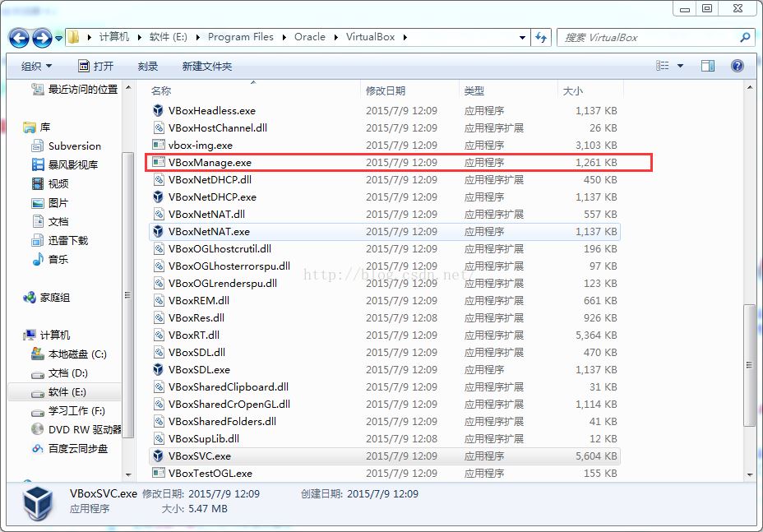763x532 pixels.
Task: Click the VBoxNetNAT.exe file icon
Action: pos(158,231)
